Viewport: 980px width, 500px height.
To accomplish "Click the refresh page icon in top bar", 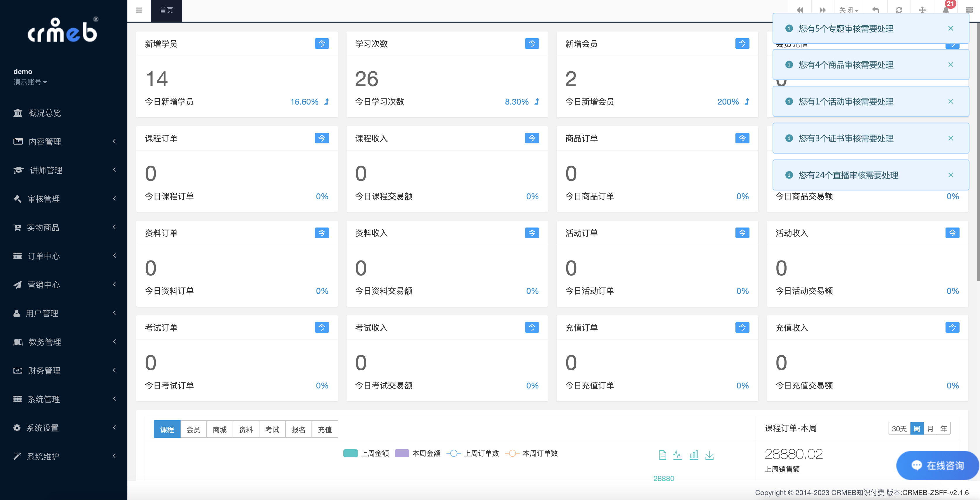I will click(x=899, y=10).
